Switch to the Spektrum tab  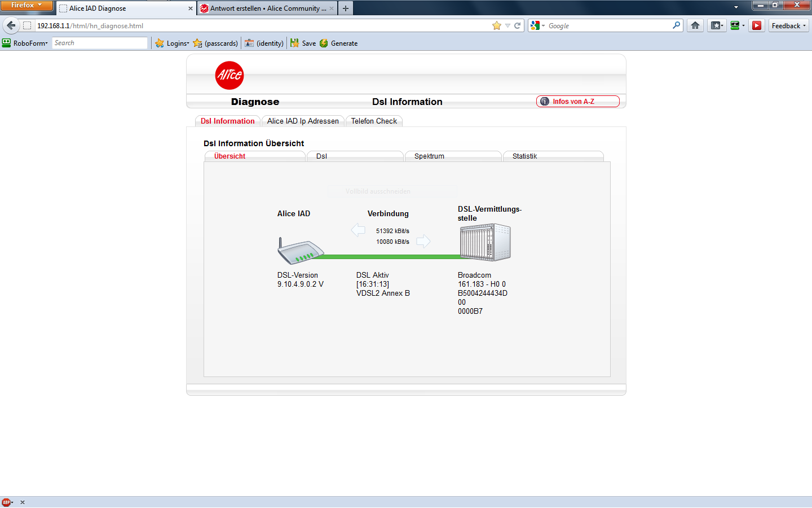[x=429, y=156]
